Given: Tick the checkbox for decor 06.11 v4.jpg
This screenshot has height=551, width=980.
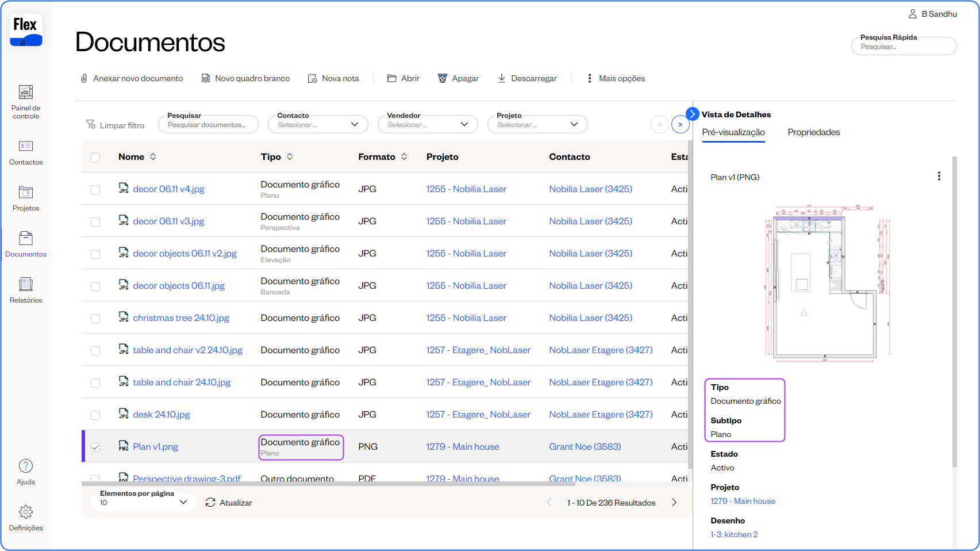Looking at the screenshot, I should 95,190.
